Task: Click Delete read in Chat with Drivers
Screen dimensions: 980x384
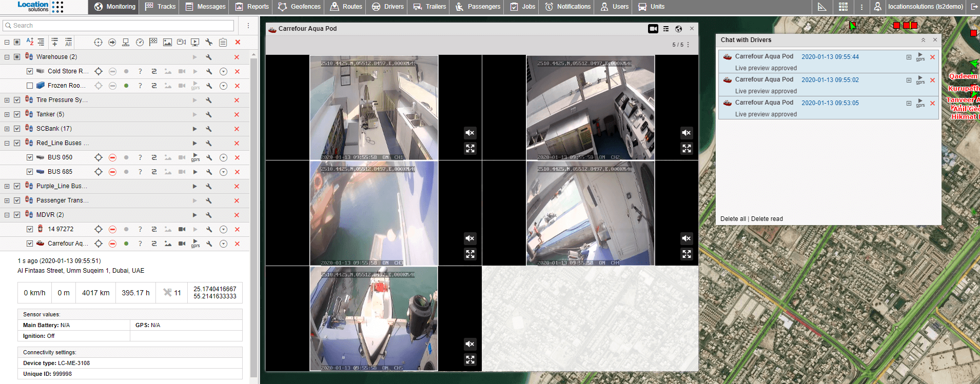Action: 767,219
